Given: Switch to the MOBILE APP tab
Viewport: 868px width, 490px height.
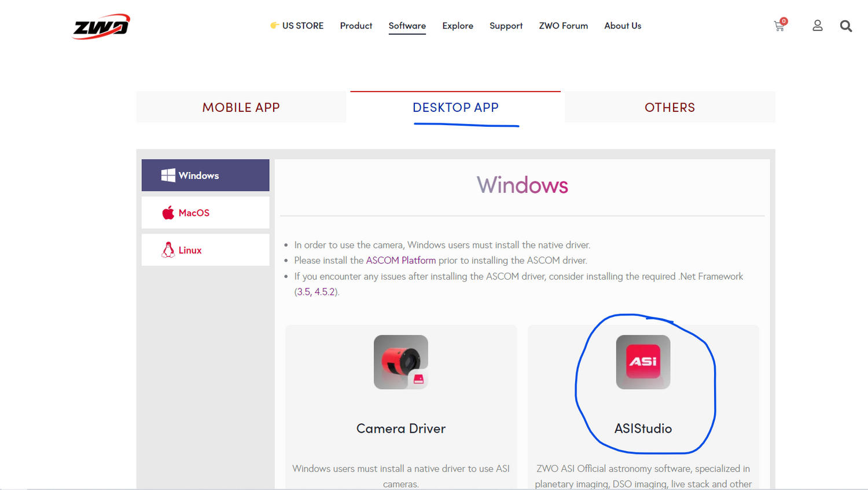Looking at the screenshot, I should (241, 107).
